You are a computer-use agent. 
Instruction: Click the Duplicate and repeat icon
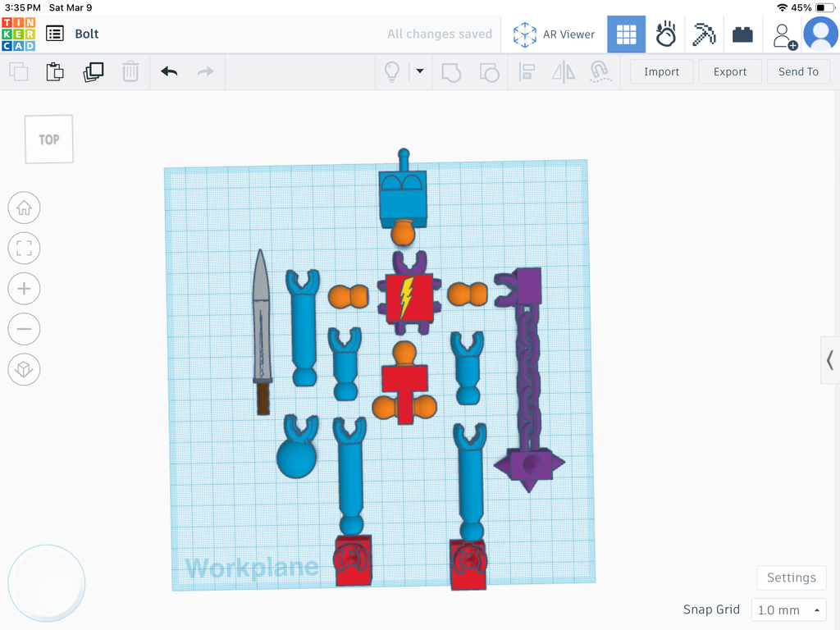(94, 72)
